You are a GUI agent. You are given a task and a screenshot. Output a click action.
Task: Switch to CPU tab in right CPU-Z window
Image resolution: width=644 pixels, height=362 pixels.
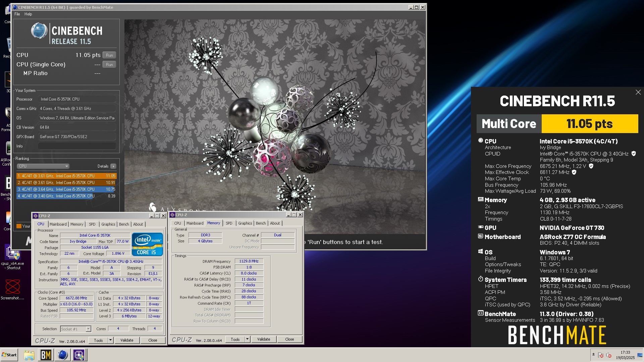click(177, 223)
